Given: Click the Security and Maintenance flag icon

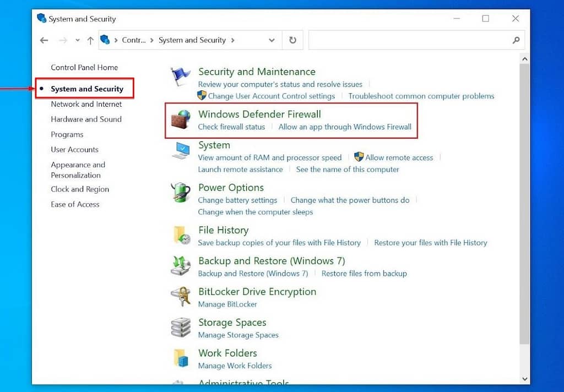Looking at the screenshot, I should tap(181, 77).
